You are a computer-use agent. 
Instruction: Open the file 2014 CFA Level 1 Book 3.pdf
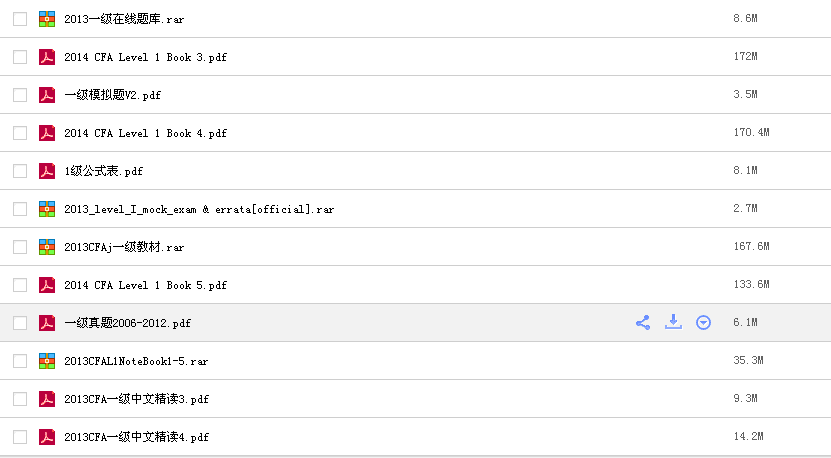tap(145, 57)
